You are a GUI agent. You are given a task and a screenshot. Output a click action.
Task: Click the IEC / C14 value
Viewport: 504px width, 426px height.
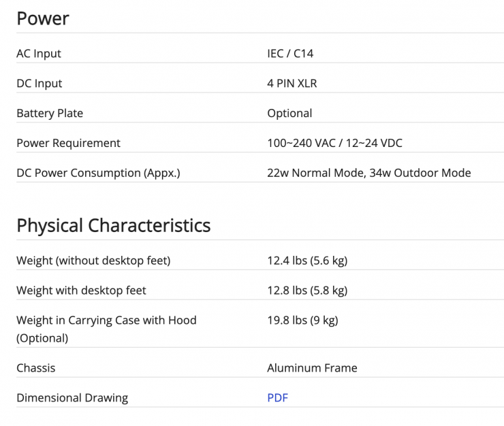click(x=290, y=54)
